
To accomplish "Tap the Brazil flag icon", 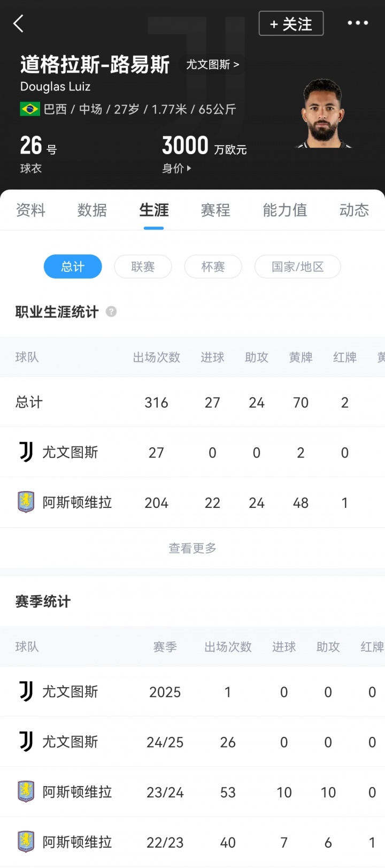I will click(x=30, y=109).
